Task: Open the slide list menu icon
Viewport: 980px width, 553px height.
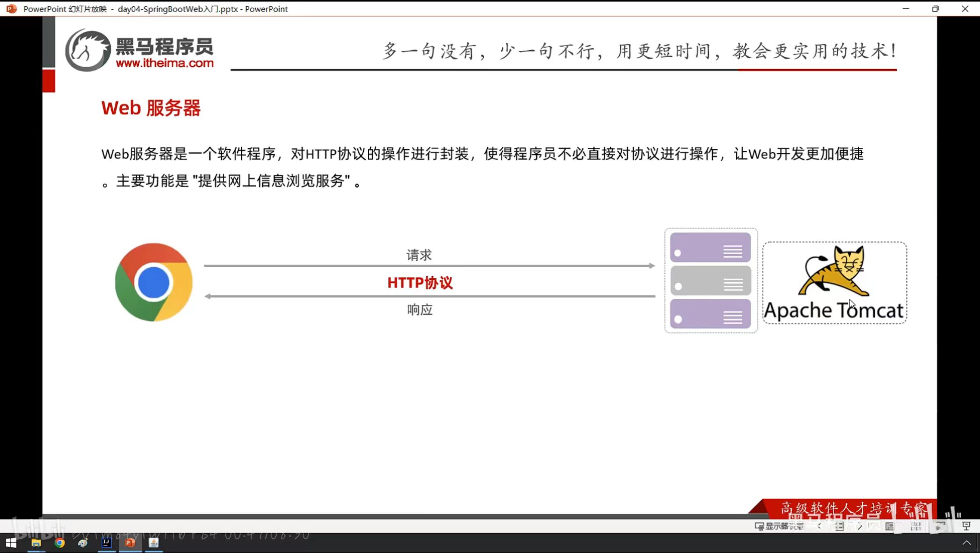Action: (839, 526)
